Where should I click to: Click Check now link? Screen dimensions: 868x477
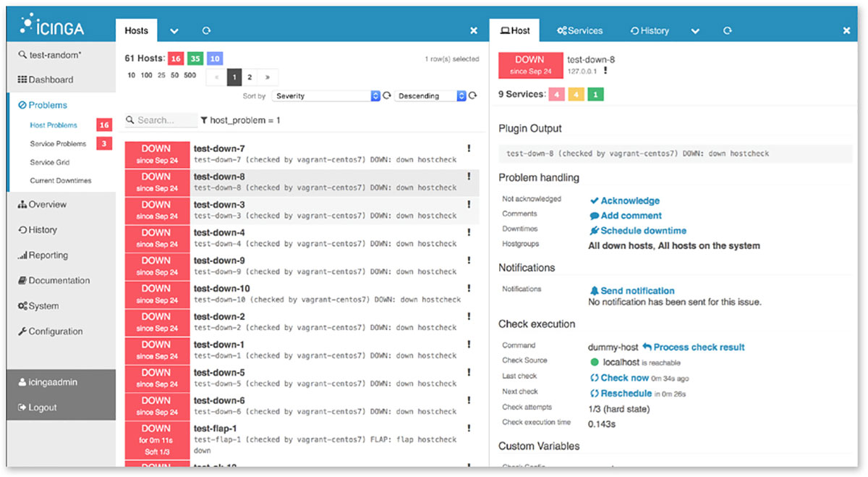619,378
